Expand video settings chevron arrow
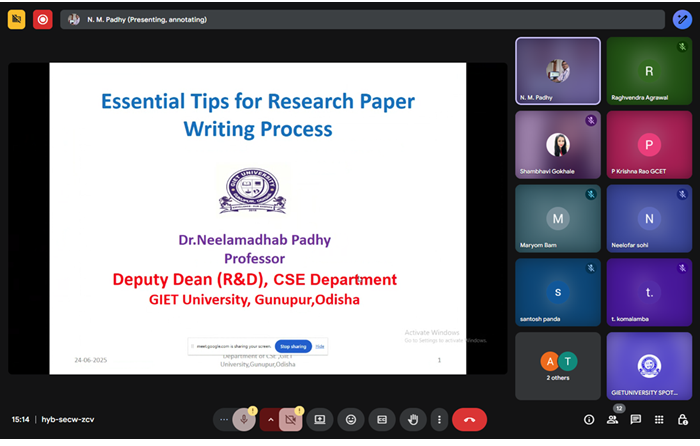 [x=270, y=419]
